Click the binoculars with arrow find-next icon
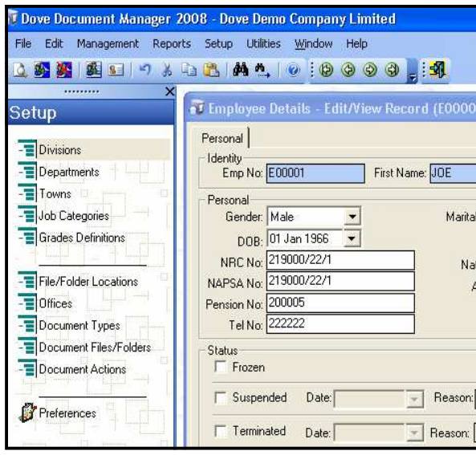The width and height of the screenshot is (476, 455). [x=262, y=70]
